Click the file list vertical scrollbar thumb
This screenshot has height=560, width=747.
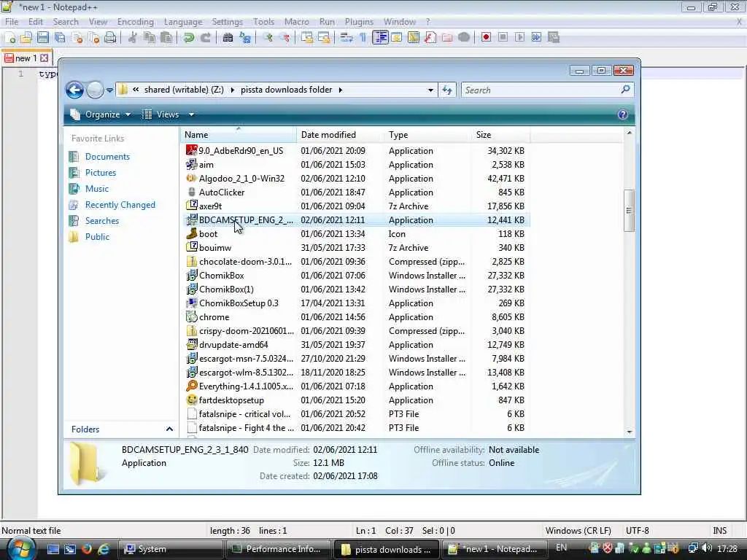point(629,210)
